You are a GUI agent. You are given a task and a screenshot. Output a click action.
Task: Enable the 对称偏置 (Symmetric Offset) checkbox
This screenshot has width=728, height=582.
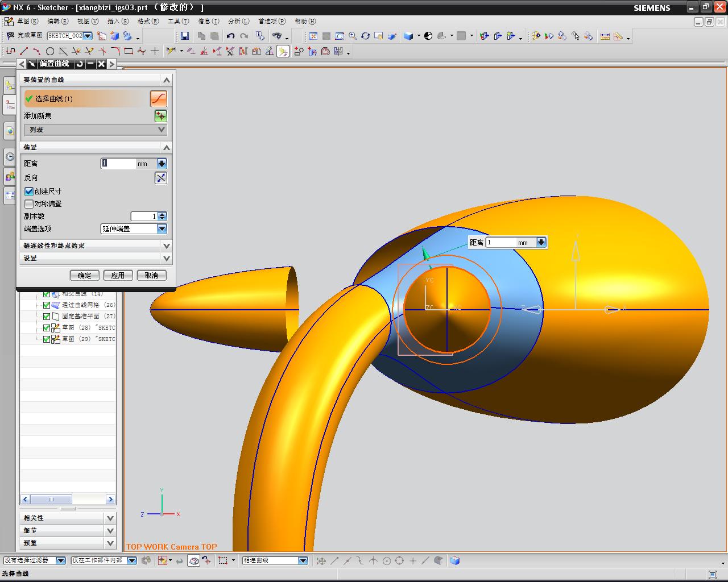29,204
